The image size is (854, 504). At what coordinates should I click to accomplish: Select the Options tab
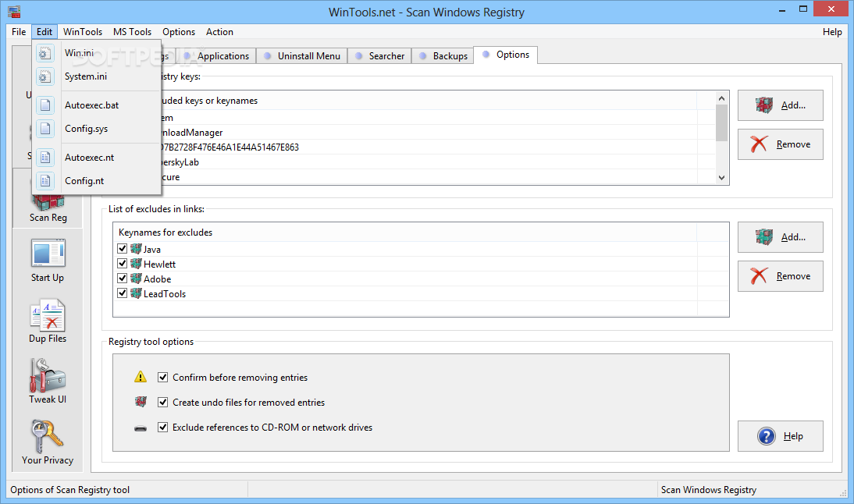506,55
